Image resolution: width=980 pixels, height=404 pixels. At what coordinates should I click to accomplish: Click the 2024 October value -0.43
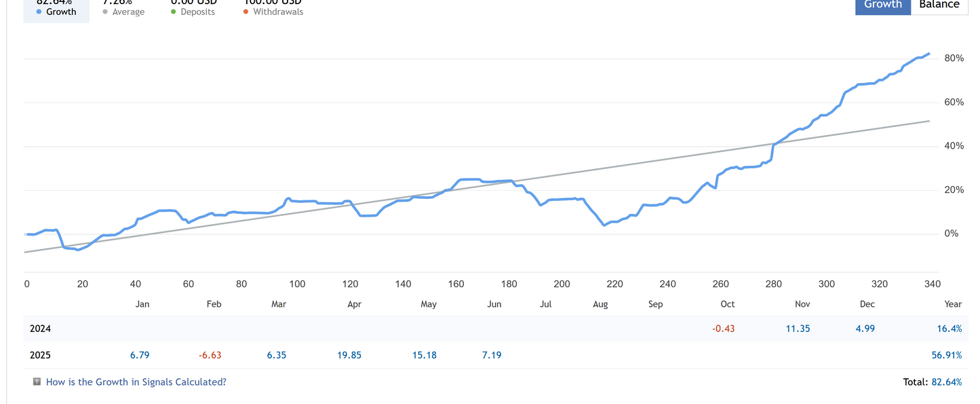(x=723, y=329)
